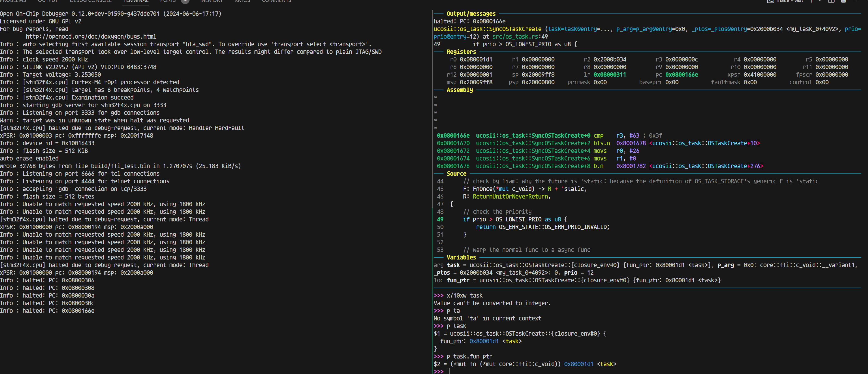Click 'Target voltage: 3.253050' info line

[51, 75]
